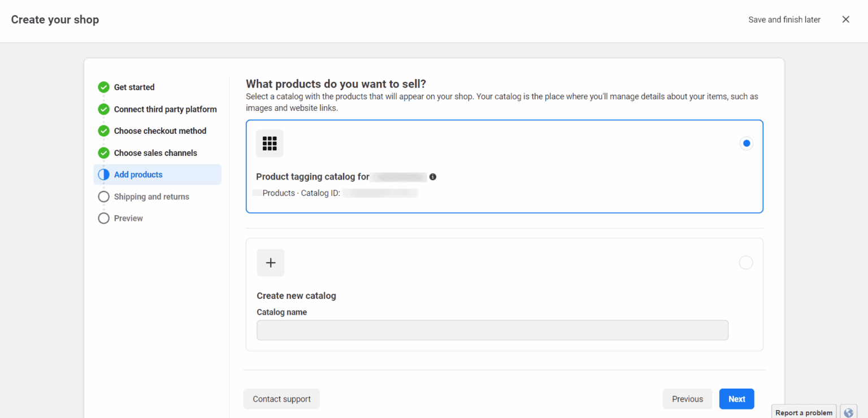Viewport: 868px width, 418px height.
Task: Click the plus icon under Create new catalog
Action: pyautogui.click(x=270, y=262)
